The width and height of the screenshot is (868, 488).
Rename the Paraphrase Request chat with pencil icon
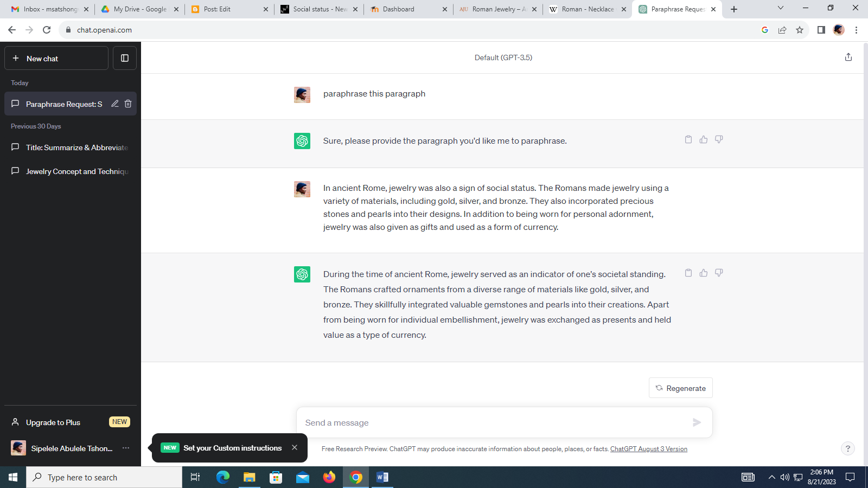point(115,104)
